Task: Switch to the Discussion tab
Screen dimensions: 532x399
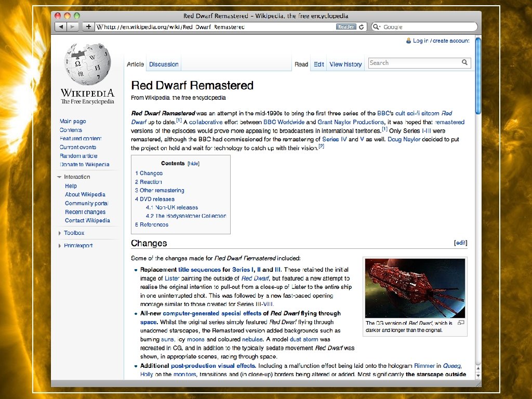Action: (164, 64)
